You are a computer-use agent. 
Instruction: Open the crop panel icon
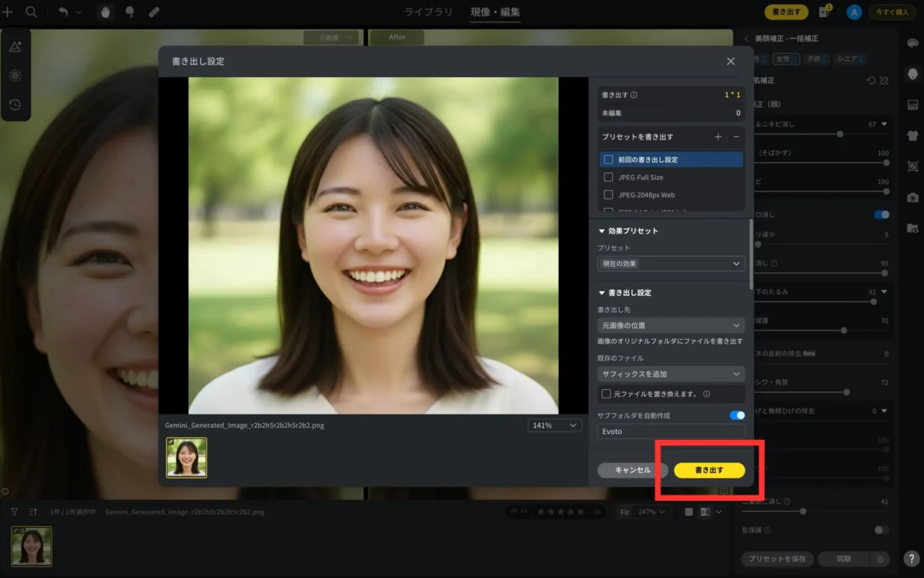912,166
